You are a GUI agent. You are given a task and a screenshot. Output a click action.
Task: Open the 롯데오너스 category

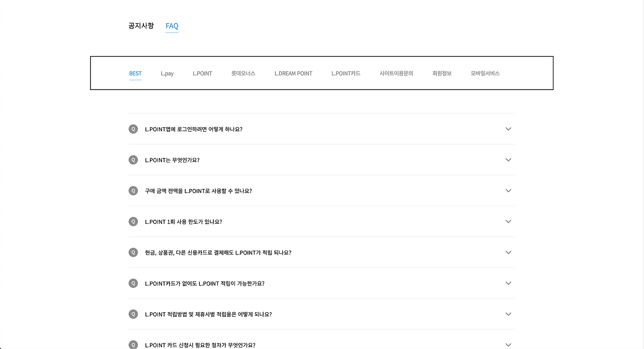244,73
